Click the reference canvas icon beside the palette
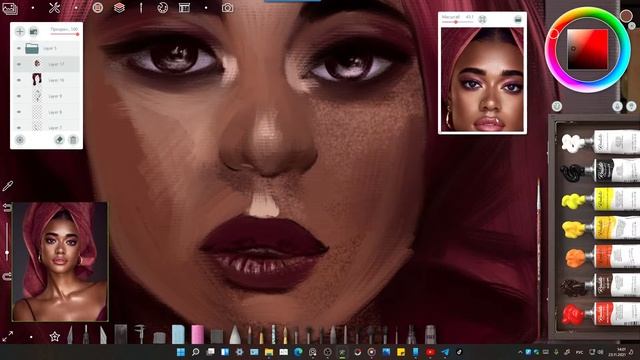 coord(184,8)
